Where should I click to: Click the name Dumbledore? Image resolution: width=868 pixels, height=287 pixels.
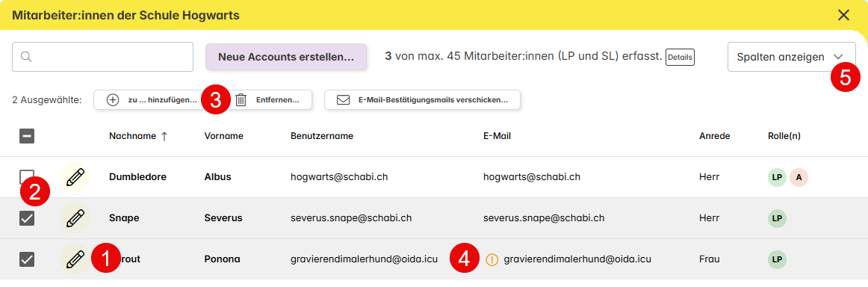138,177
